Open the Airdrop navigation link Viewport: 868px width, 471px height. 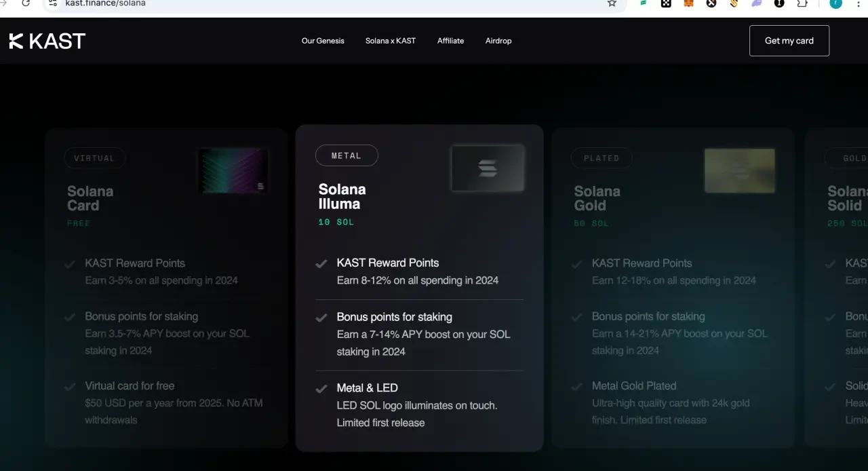point(498,41)
